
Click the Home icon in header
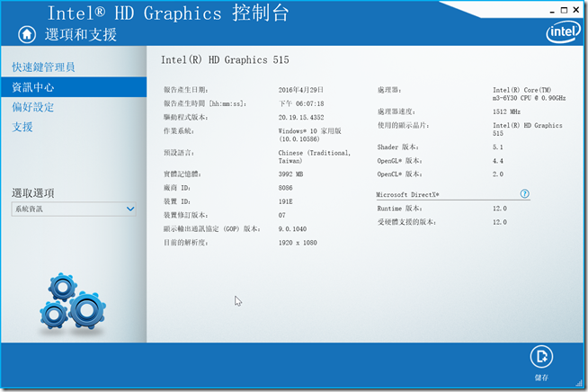(27, 34)
